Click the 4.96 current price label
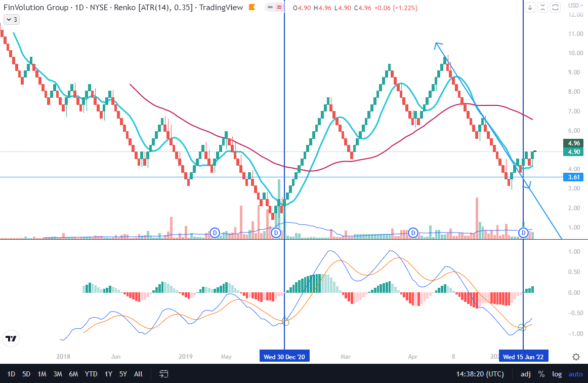The image size is (588, 383). pos(574,143)
